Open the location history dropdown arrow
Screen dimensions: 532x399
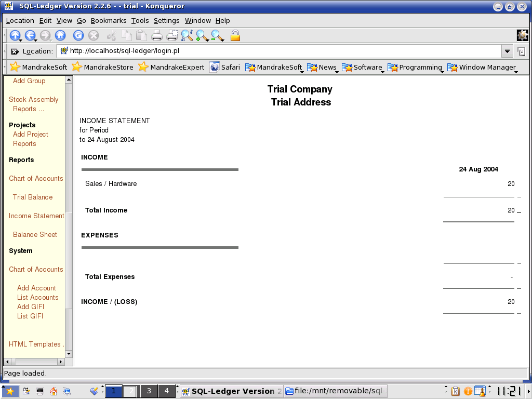click(507, 51)
